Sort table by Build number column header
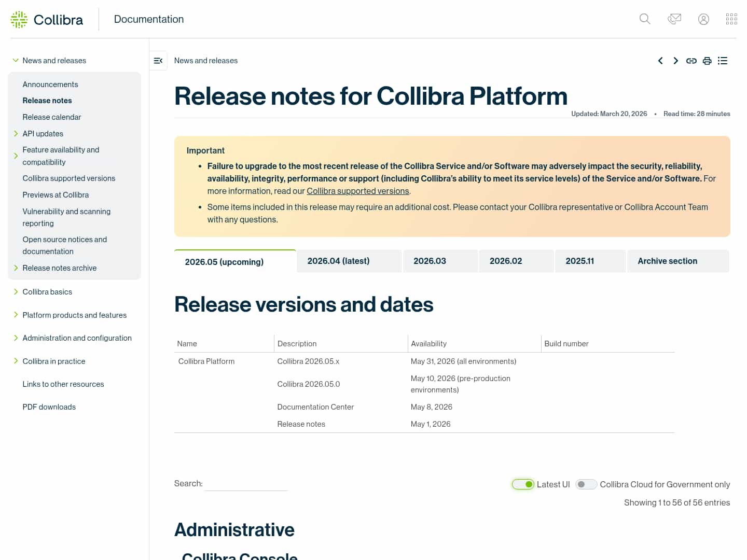The image size is (747, 560). [x=608, y=344]
